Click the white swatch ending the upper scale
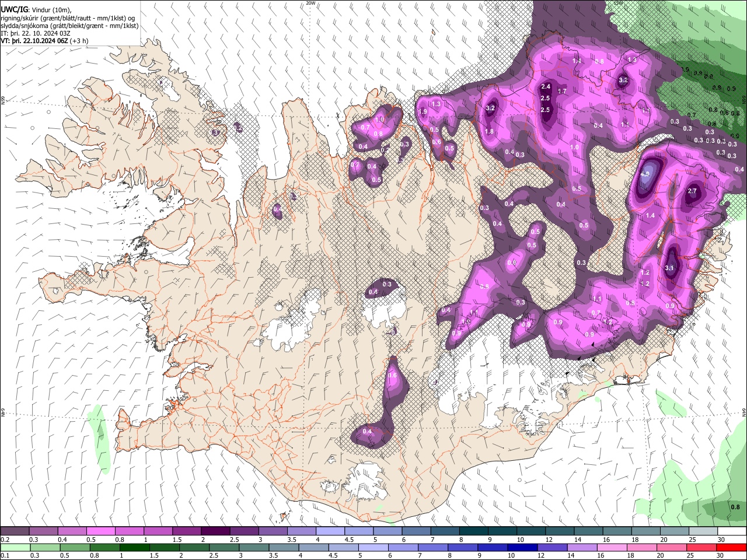Viewport: 747px width, 560px height. (731, 531)
